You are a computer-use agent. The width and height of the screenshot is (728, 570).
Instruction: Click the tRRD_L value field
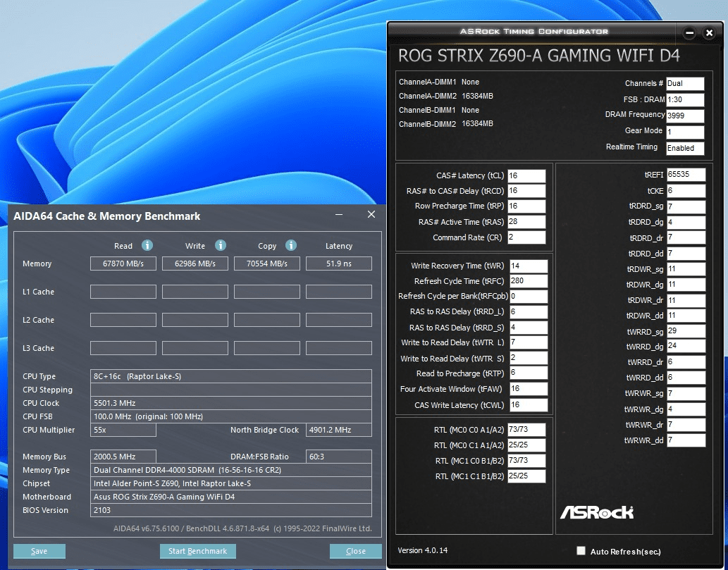[529, 312]
